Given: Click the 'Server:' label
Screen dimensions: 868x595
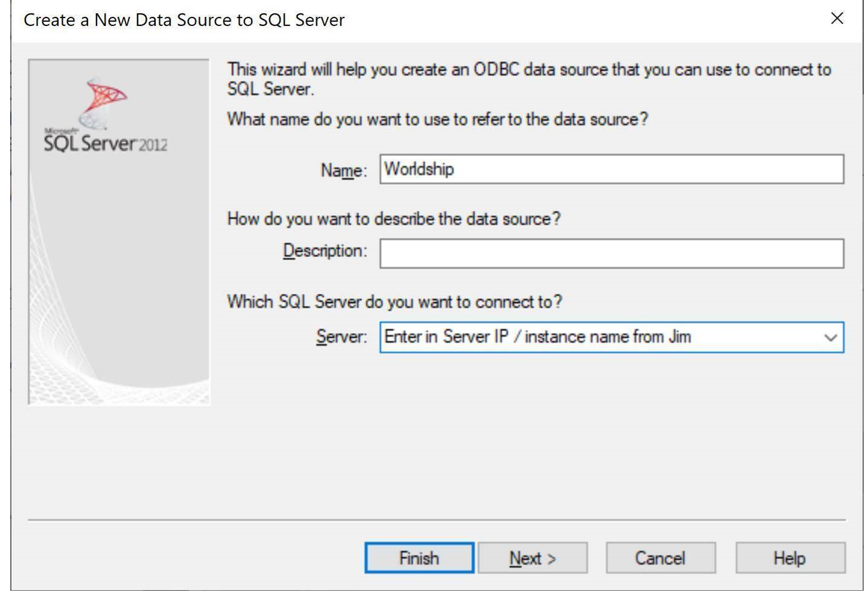Looking at the screenshot, I should pyautogui.click(x=341, y=336).
